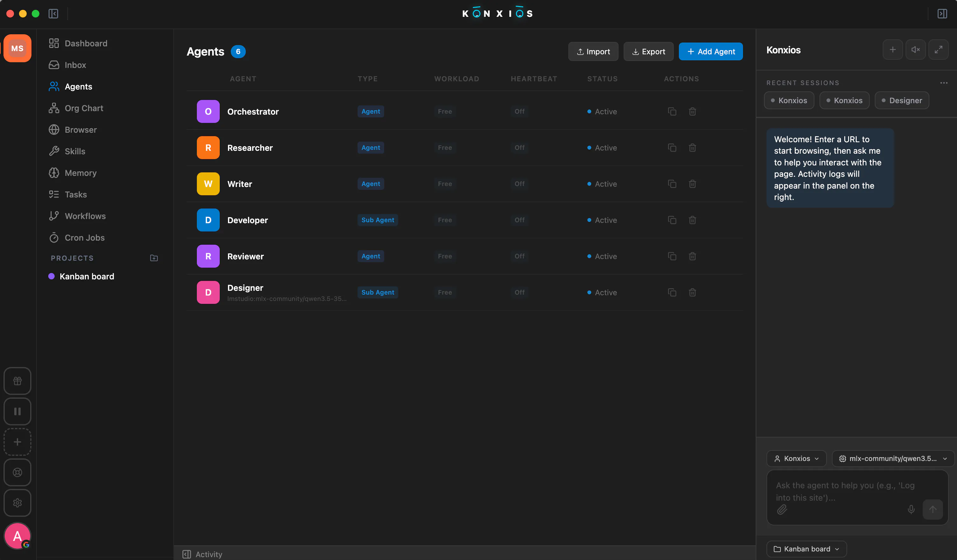Open the Kanban board project
Viewport: 957px width, 560px height.
point(81,277)
